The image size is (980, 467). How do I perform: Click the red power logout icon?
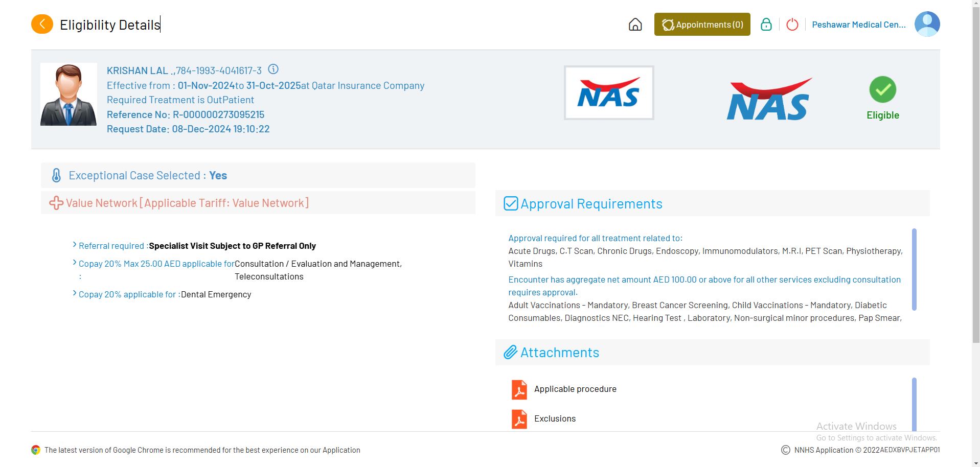tap(792, 25)
